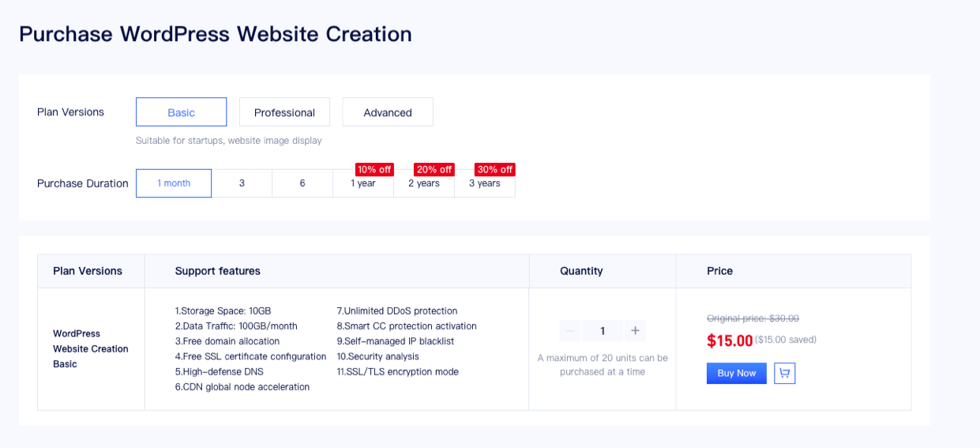
Task: Decrease quantity with the minus button
Action: coord(570,330)
